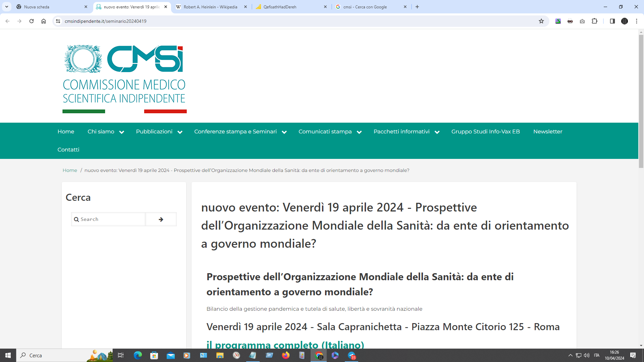Screen dimensions: 644x362
Task: Open the Newsletter menu item
Action: (547, 131)
